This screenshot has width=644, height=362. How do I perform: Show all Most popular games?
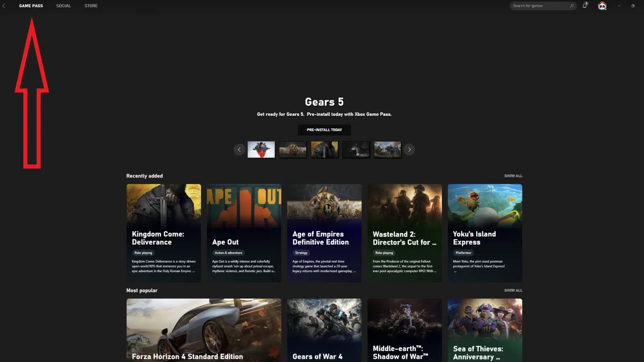[x=513, y=290]
